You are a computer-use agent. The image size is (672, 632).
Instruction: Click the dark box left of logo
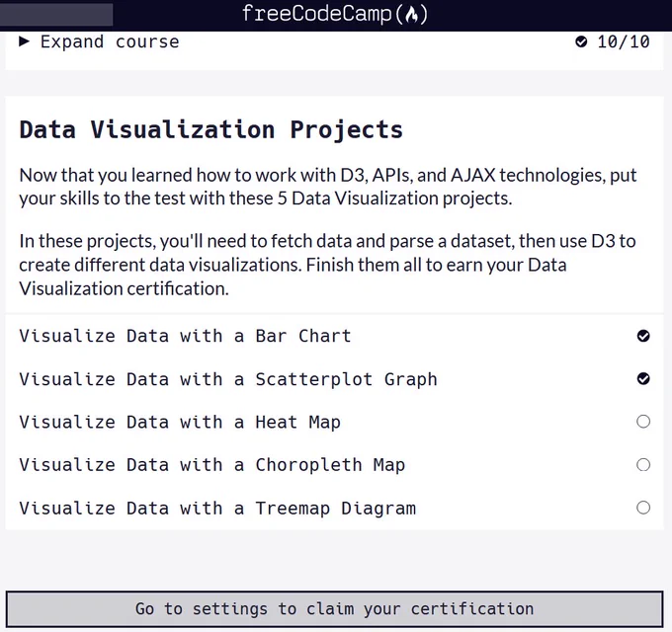point(56,14)
